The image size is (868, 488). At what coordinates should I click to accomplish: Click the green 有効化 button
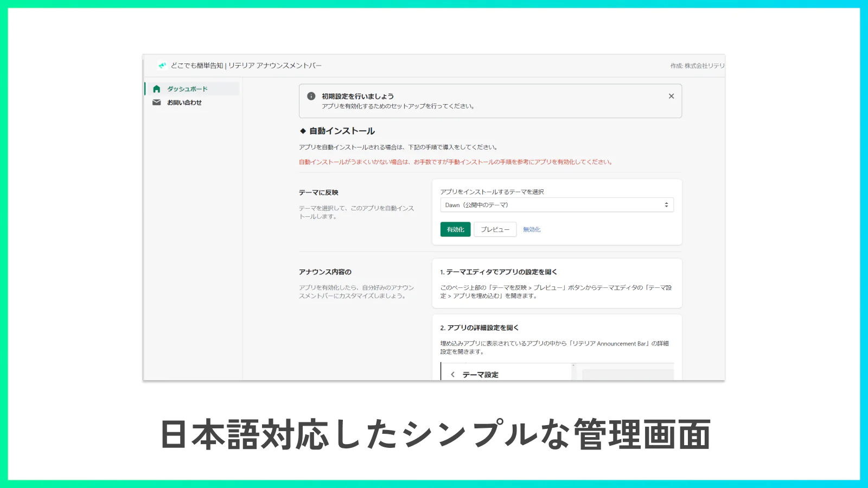click(456, 229)
